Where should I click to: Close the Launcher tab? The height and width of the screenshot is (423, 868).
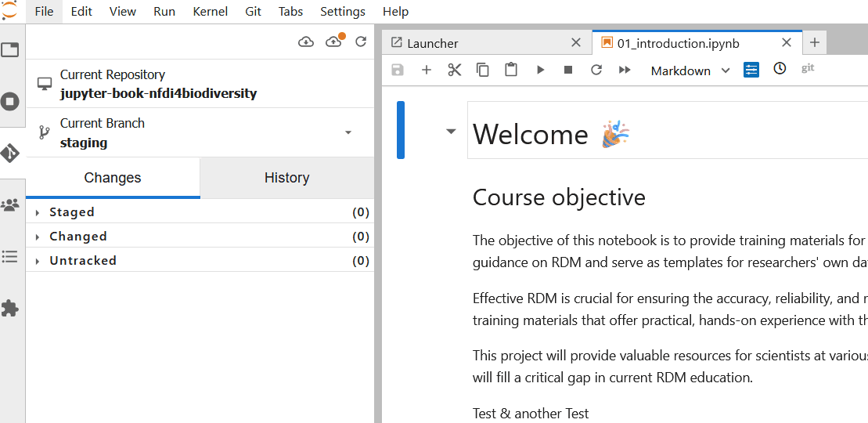pyautogui.click(x=576, y=43)
